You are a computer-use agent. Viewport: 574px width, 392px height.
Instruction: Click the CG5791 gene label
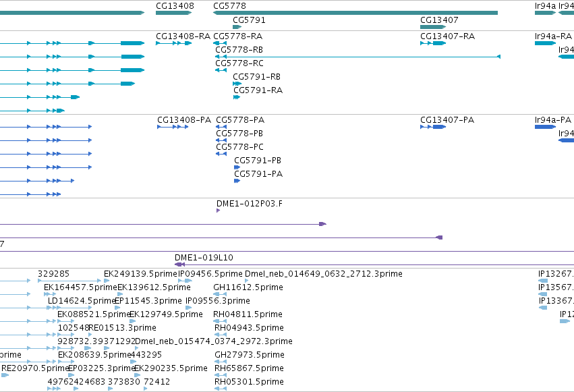click(249, 20)
